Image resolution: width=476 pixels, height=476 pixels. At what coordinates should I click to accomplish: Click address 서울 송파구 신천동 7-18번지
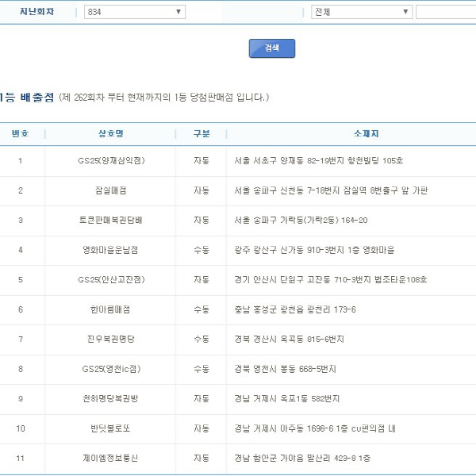(x=286, y=190)
